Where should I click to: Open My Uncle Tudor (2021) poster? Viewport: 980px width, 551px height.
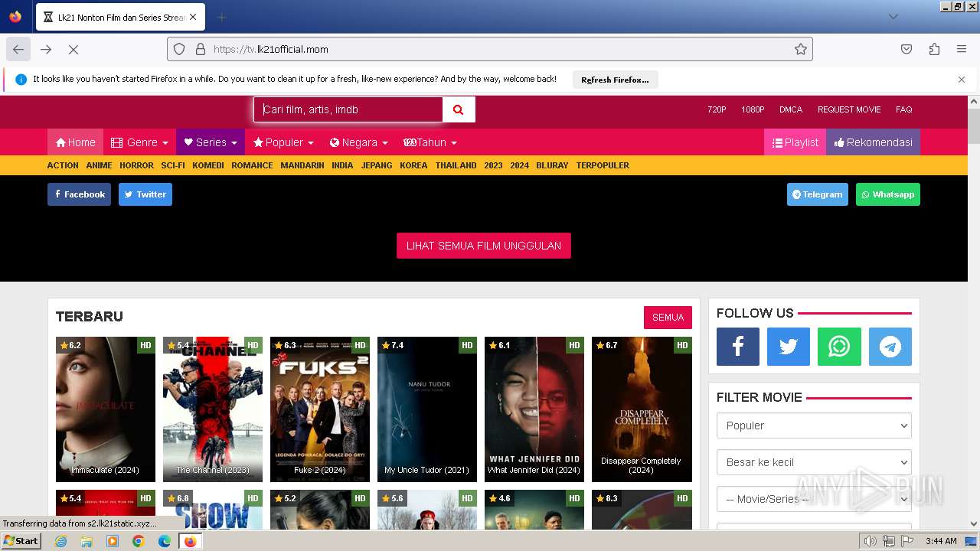pos(427,409)
